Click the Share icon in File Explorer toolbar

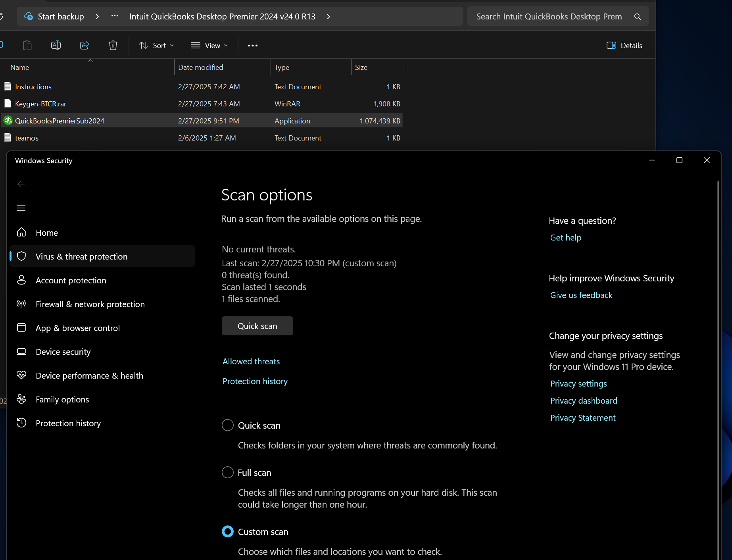point(85,45)
